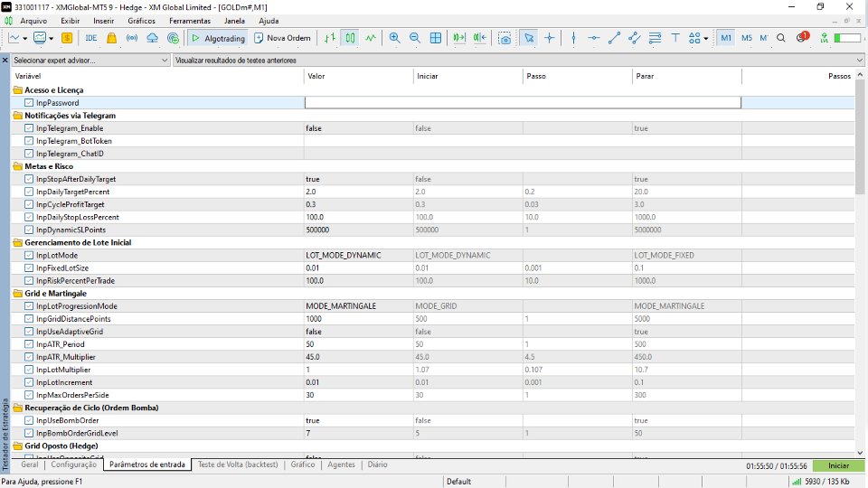Screen dimensions: 868x488
Task: Open the Ferramentas menu
Action: click(x=190, y=20)
